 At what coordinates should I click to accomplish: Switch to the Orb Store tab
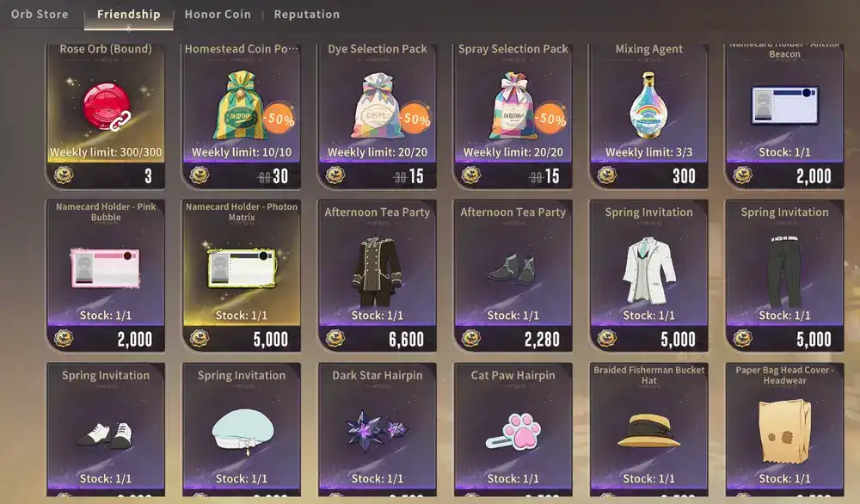(40, 15)
